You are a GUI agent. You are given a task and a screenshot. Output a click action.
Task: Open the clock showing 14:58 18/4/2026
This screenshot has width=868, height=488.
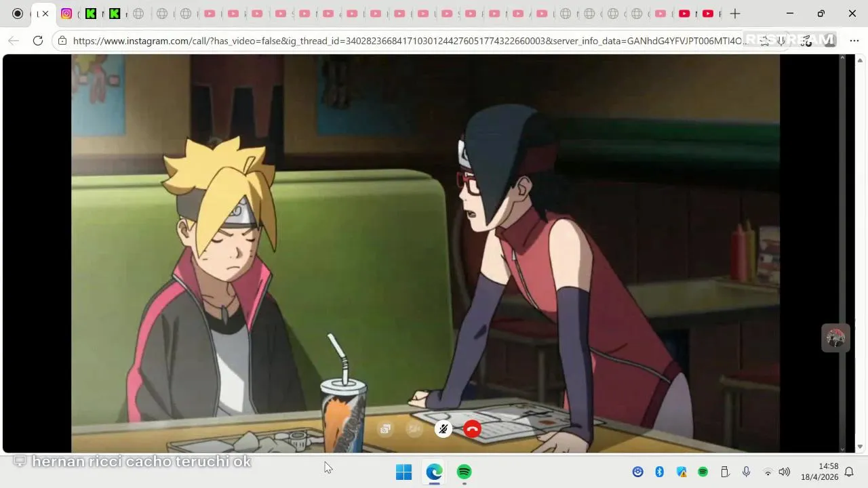click(x=819, y=472)
